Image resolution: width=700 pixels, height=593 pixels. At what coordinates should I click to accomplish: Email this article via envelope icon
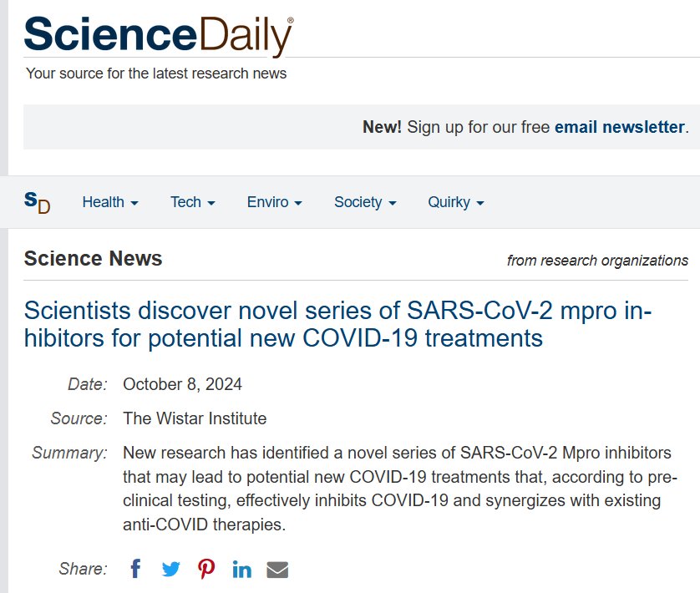pyautogui.click(x=277, y=570)
